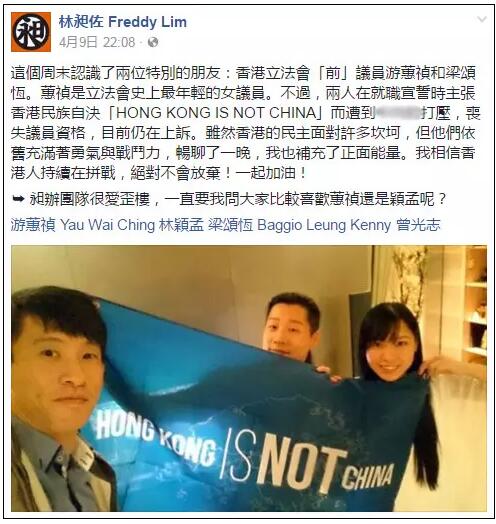Open the tagged 林穎孟 link
Screen dimensions: 496x524
[181, 225]
